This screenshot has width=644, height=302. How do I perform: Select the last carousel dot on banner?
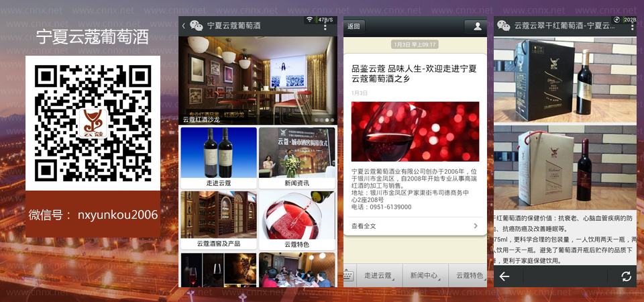coord(332,120)
